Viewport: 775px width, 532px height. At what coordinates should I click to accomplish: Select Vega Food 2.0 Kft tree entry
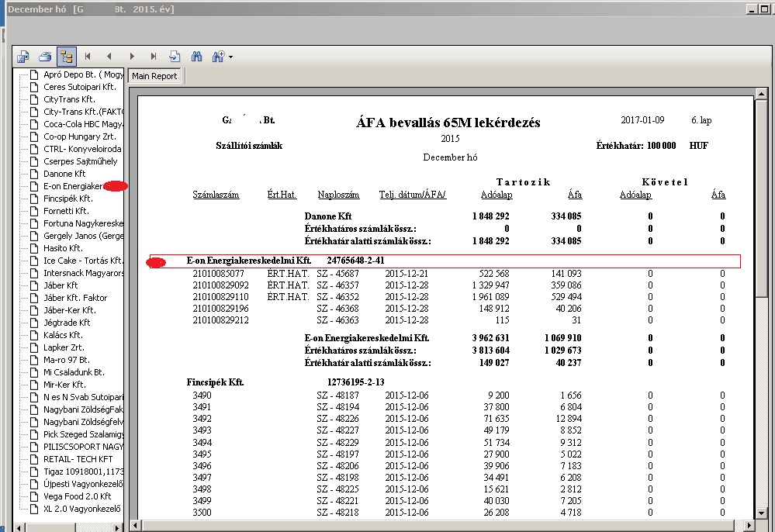[77, 496]
